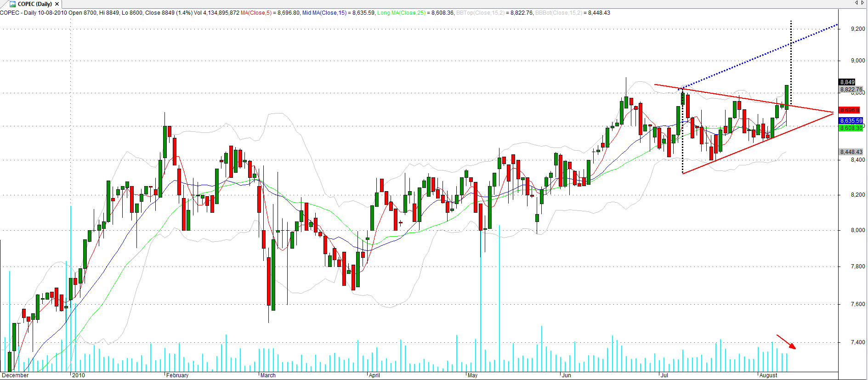Click the red 8,696.8 moving average tag
The image size is (868, 380).
pyautogui.click(x=849, y=110)
